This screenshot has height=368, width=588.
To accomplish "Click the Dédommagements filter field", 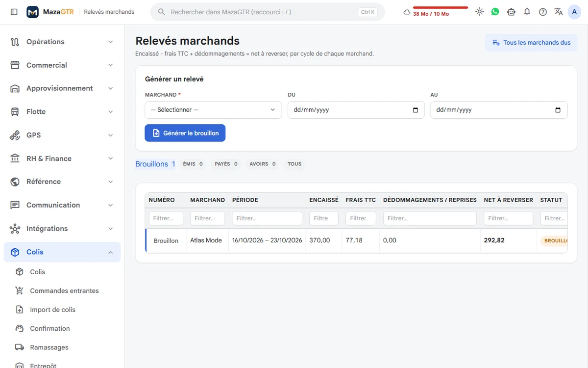I will point(430,218).
